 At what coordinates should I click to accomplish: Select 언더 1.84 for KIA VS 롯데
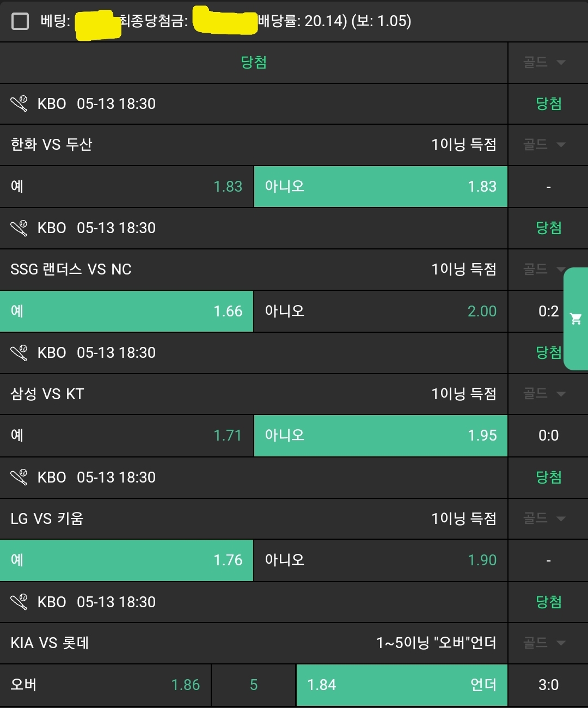point(402,685)
